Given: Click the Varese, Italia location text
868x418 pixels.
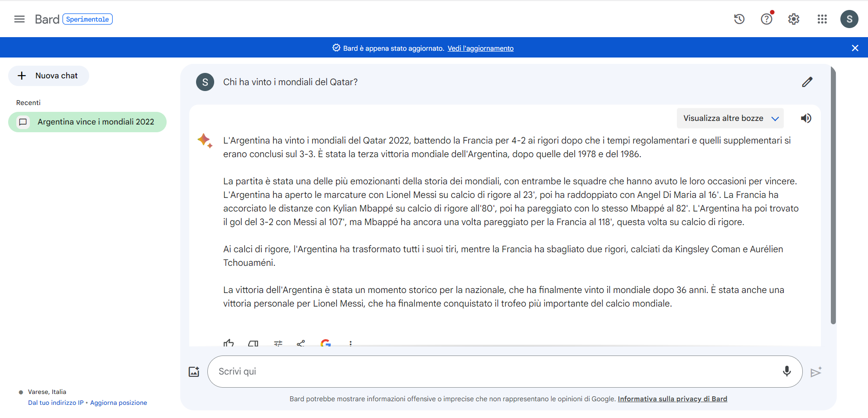Looking at the screenshot, I should point(47,392).
